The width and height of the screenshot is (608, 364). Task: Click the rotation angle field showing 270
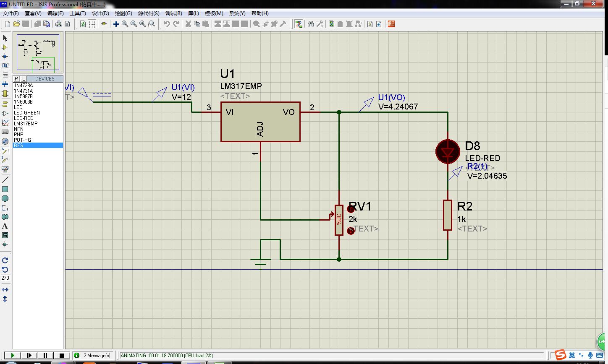click(x=5, y=278)
